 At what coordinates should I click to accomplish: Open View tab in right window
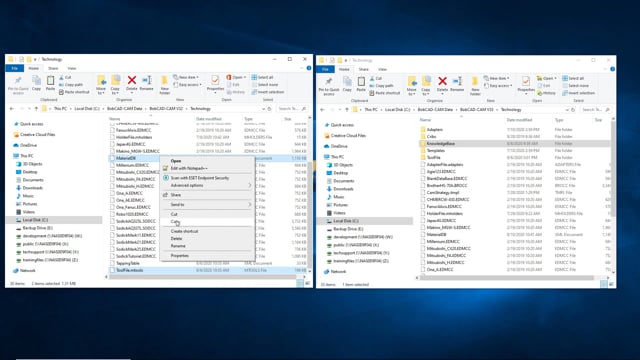[382, 69]
